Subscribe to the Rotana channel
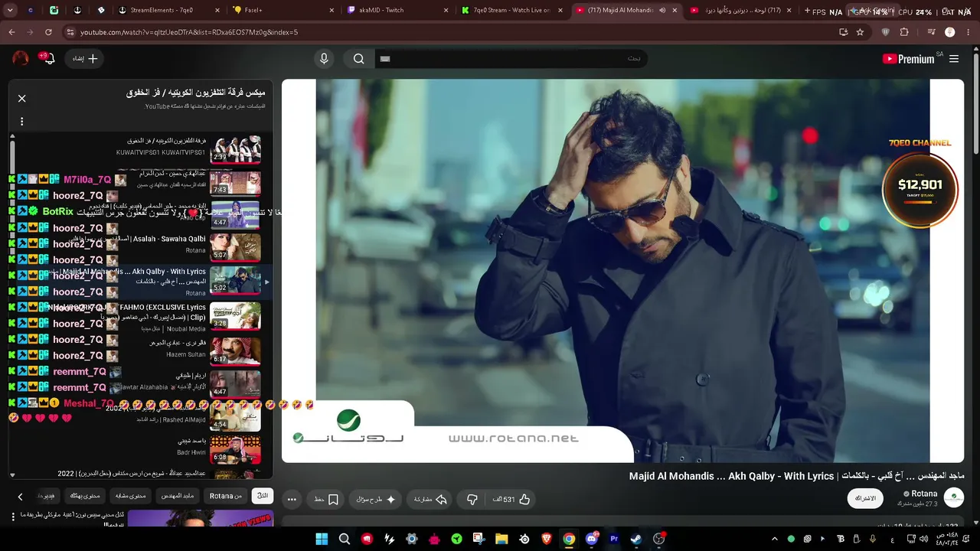The width and height of the screenshot is (980, 551). [865, 498]
